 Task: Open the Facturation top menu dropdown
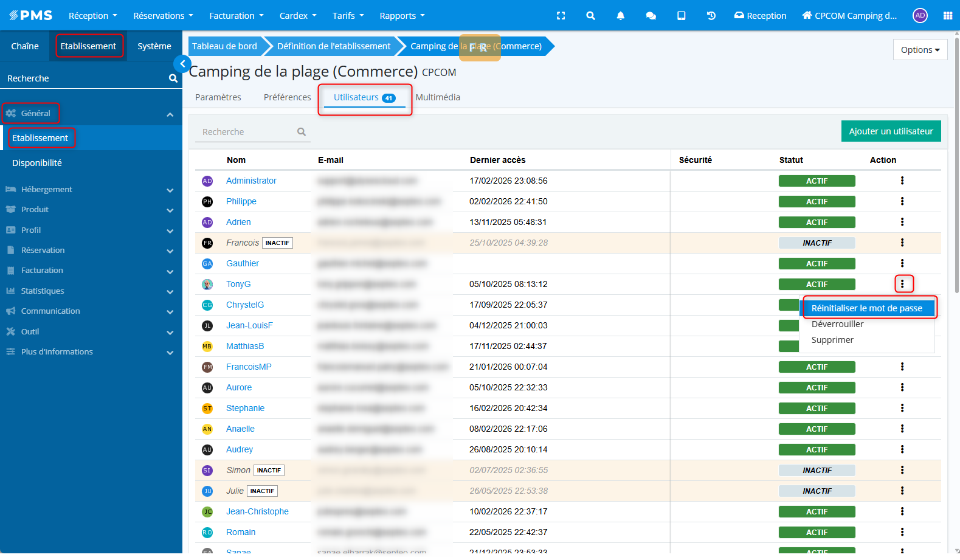click(x=236, y=16)
